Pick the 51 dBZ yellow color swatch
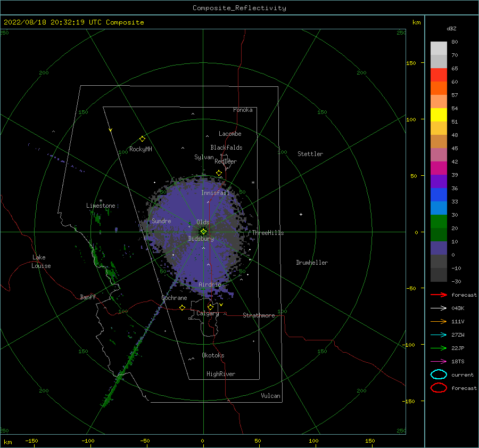Screen dimensions: 479x448 point(439,115)
